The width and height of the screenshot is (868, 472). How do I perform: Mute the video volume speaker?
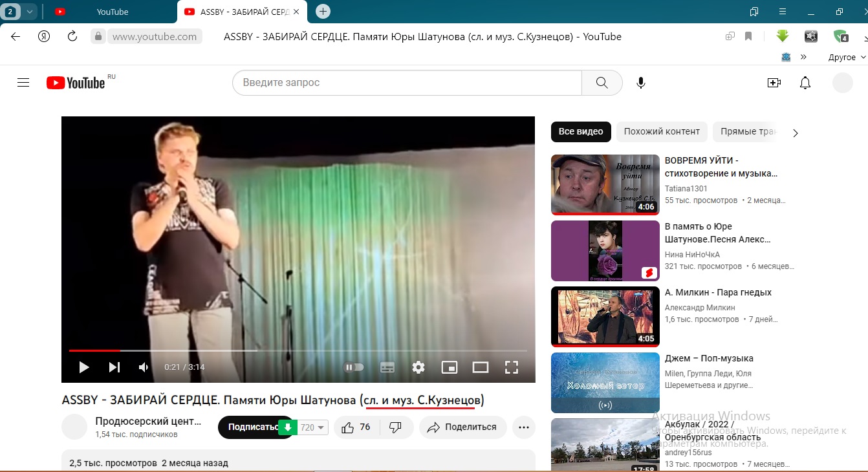tap(144, 367)
